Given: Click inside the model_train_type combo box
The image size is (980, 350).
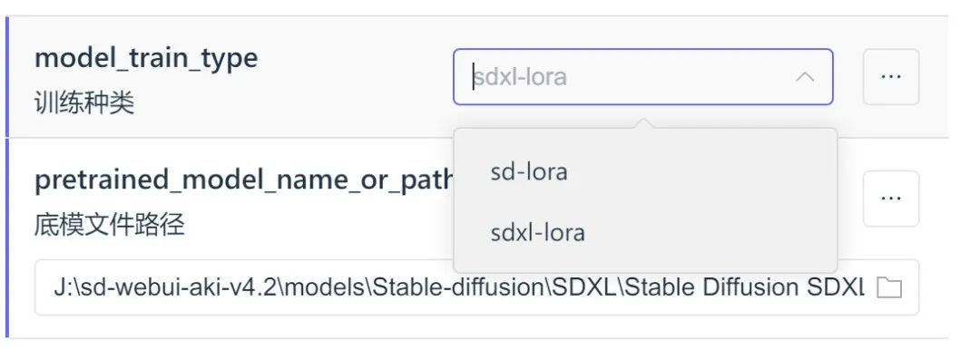Looking at the screenshot, I should (643, 77).
